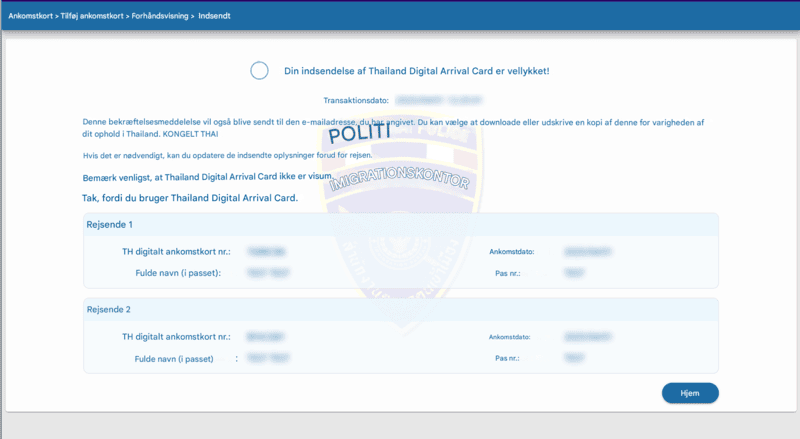
Task: Click Rejsende 1 blurred Pas nr. value
Action: (x=574, y=273)
